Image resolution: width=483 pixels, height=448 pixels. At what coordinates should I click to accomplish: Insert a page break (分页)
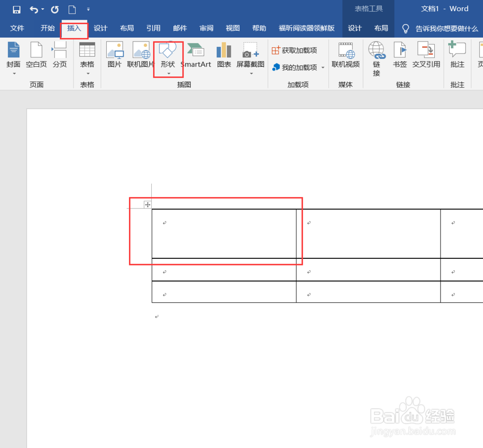[59, 55]
